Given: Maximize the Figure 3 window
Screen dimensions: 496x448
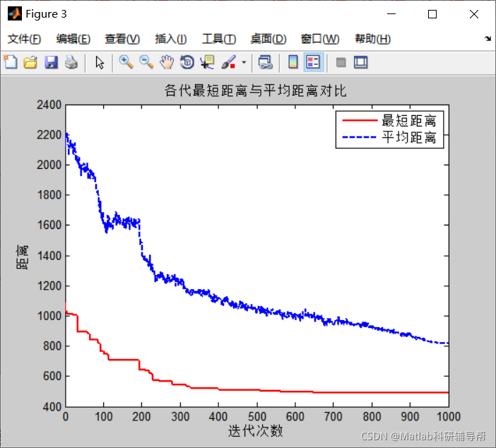Looking at the screenshot, I should point(432,14).
